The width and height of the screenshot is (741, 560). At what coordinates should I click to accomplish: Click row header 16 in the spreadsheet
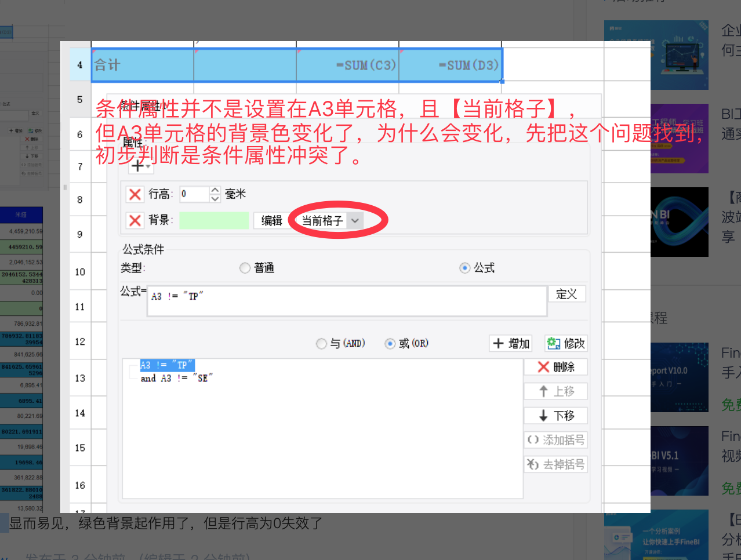80,485
